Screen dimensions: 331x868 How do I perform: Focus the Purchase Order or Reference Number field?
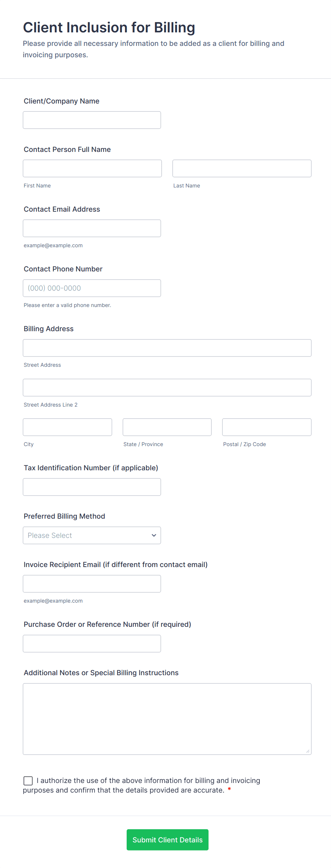[92, 644]
